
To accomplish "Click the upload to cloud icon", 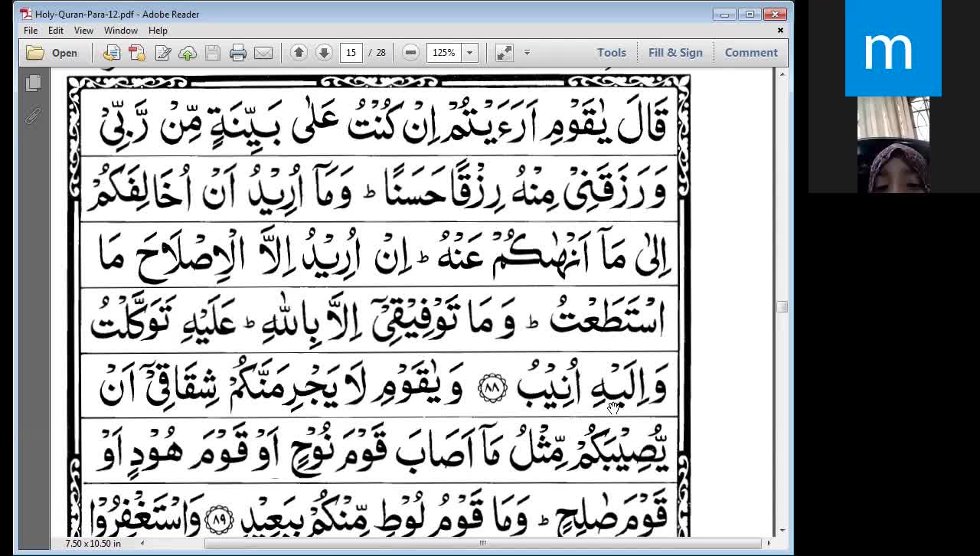I will point(188,53).
